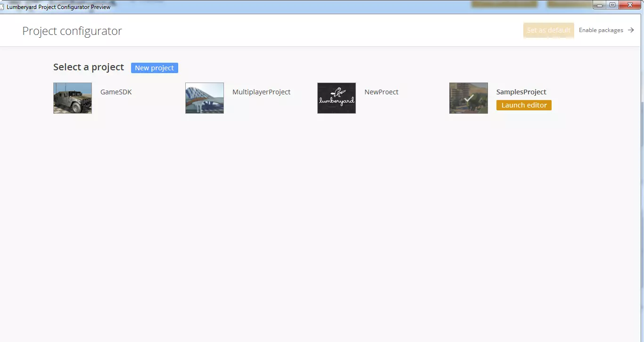Click the NewProect project name
This screenshot has width=644, height=342.
[381, 92]
